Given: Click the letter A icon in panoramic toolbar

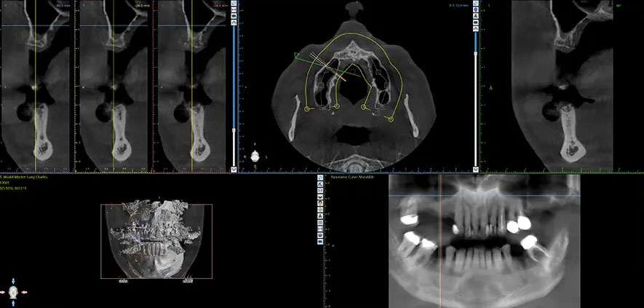Looking at the screenshot, I should 320,216.
